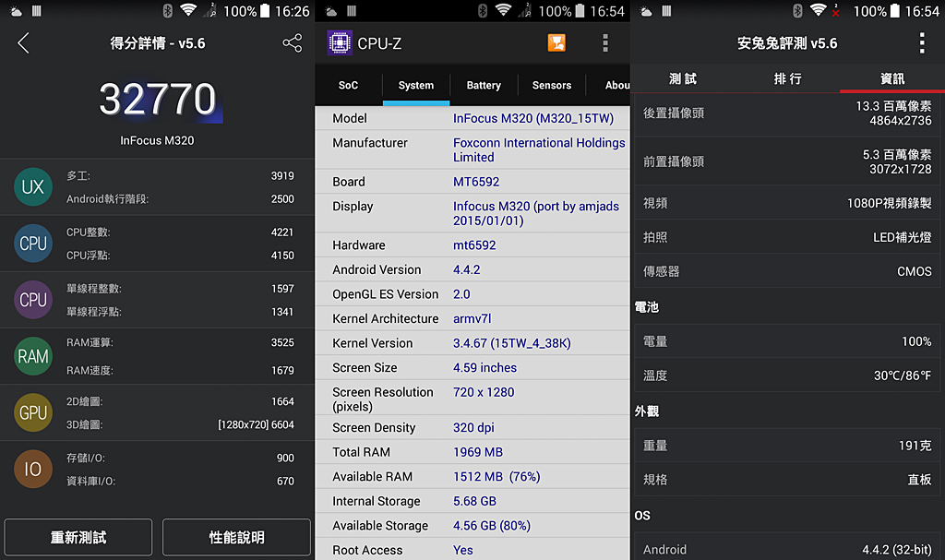Tap Wi-Fi icon in score details status bar
The height and width of the screenshot is (560, 945).
click(188, 10)
